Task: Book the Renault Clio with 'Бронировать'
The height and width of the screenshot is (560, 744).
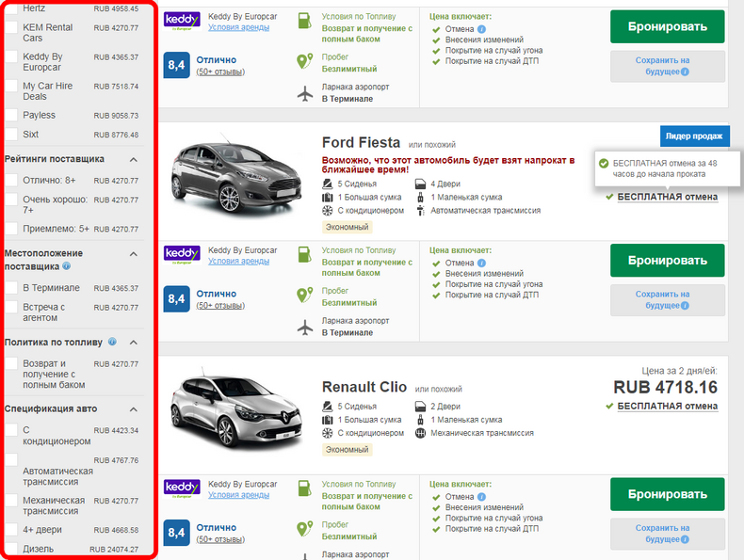Action: click(x=667, y=494)
